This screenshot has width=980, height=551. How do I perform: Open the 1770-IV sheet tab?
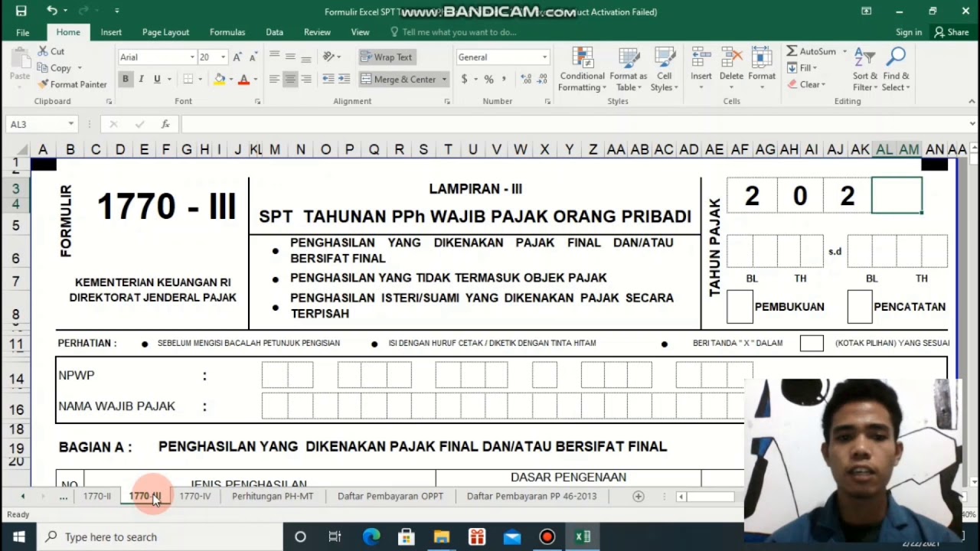click(194, 496)
